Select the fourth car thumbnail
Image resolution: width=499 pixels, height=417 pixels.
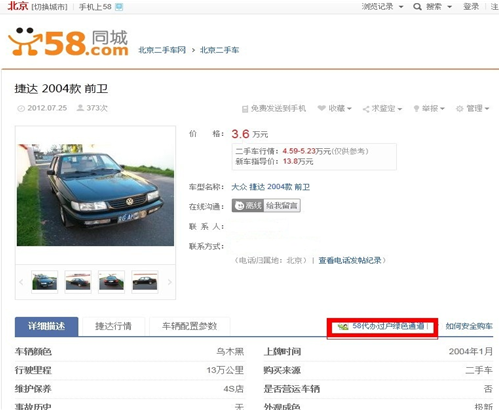tap(145, 282)
